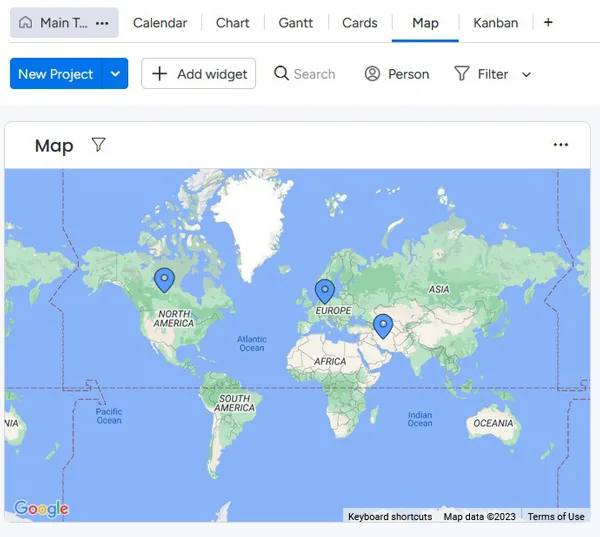This screenshot has height=537, width=600.
Task: Click the map pin over North America
Action: coord(165,280)
